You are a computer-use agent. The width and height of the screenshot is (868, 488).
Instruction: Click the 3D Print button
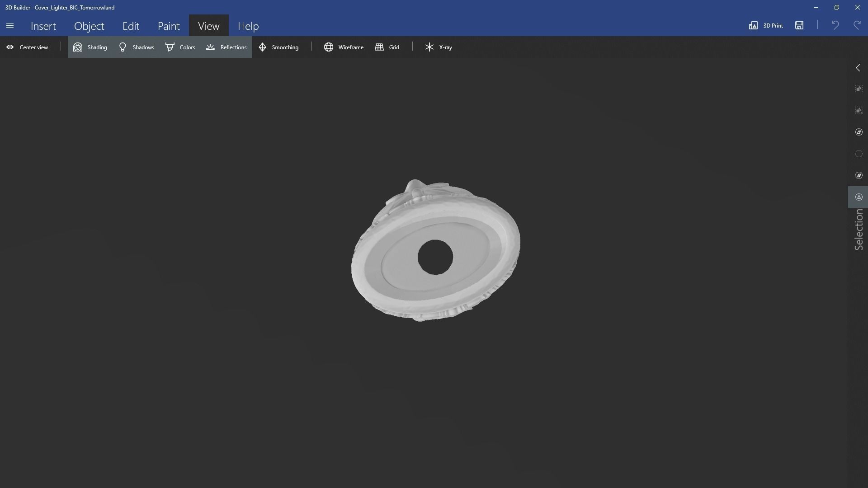[766, 25]
